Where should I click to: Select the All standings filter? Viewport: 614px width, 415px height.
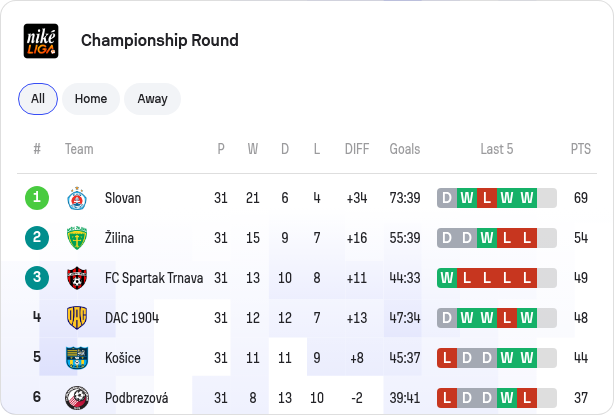(x=38, y=99)
